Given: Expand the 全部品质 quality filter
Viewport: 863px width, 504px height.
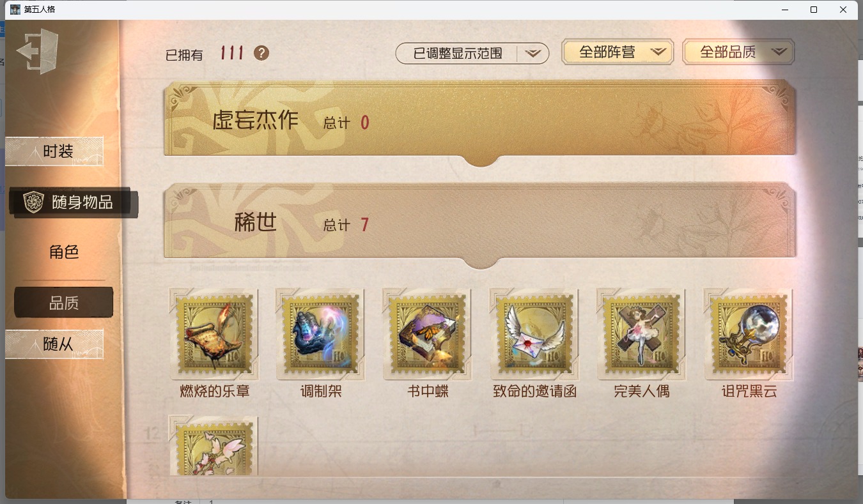Looking at the screenshot, I should [x=738, y=52].
